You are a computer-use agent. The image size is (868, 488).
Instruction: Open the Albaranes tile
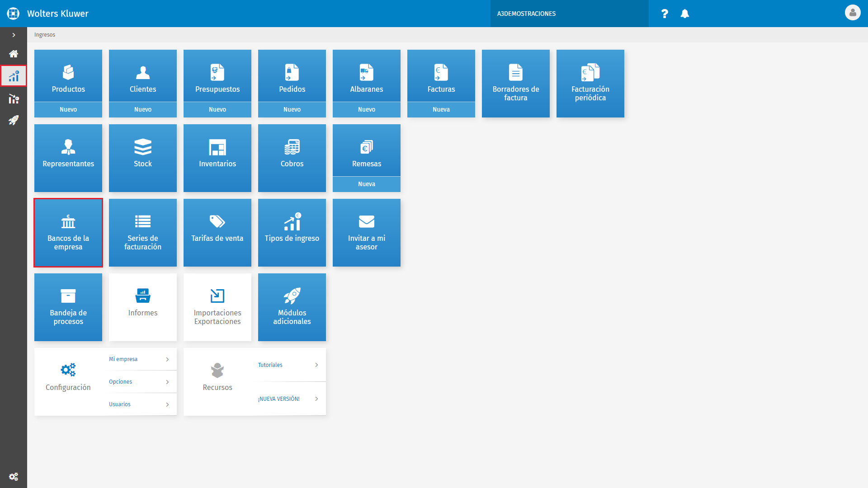coord(367,76)
